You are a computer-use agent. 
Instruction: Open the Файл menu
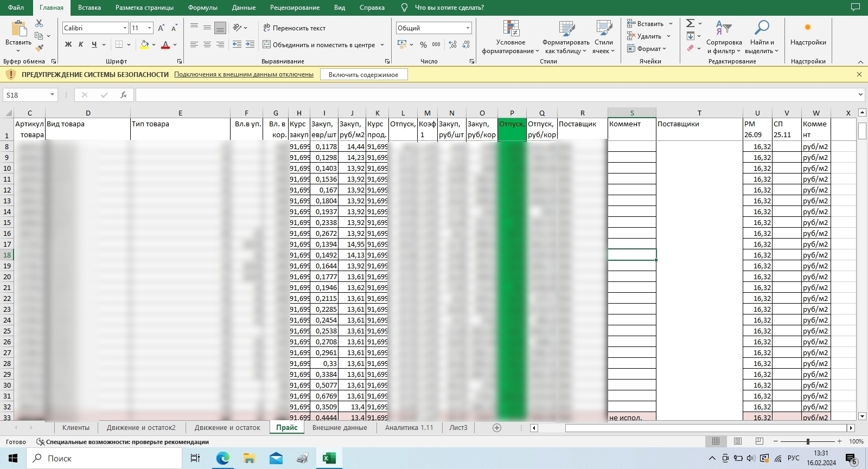click(16, 8)
